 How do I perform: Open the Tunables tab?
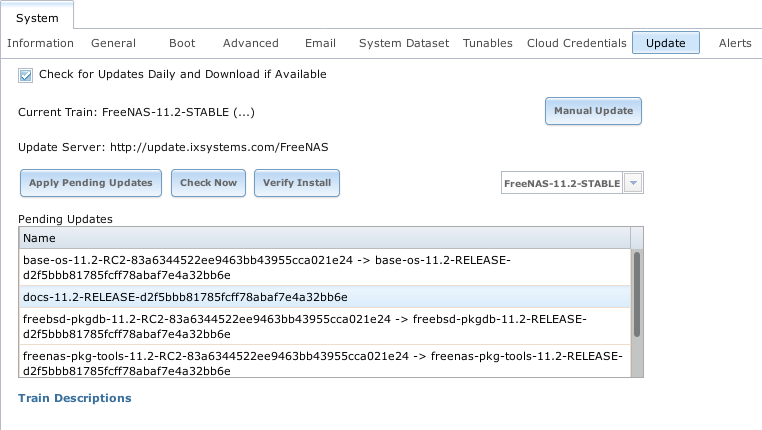click(x=488, y=43)
